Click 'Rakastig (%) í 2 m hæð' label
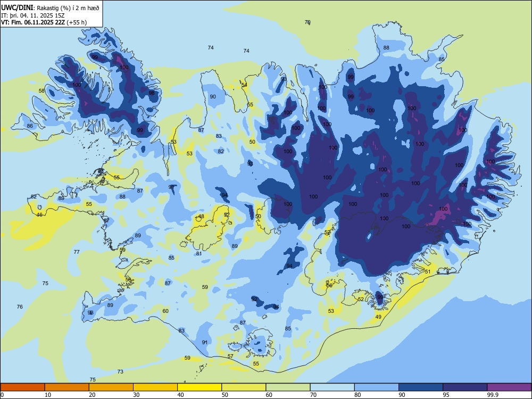The height and width of the screenshot is (399, 532). tap(68, 8)
